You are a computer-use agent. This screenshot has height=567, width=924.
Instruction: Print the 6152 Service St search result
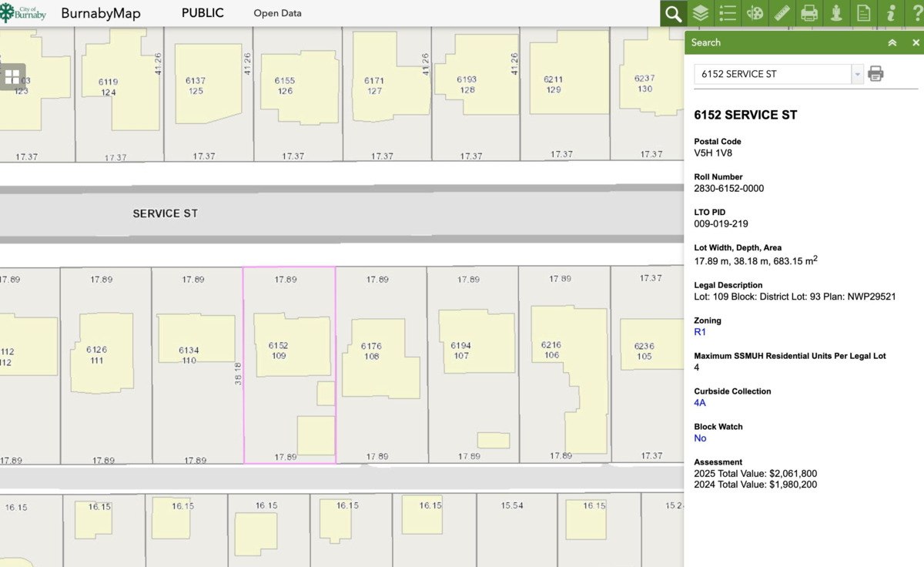875,74
